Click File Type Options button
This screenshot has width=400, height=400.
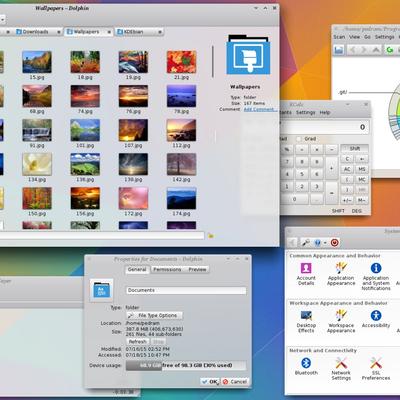point(154,315)
